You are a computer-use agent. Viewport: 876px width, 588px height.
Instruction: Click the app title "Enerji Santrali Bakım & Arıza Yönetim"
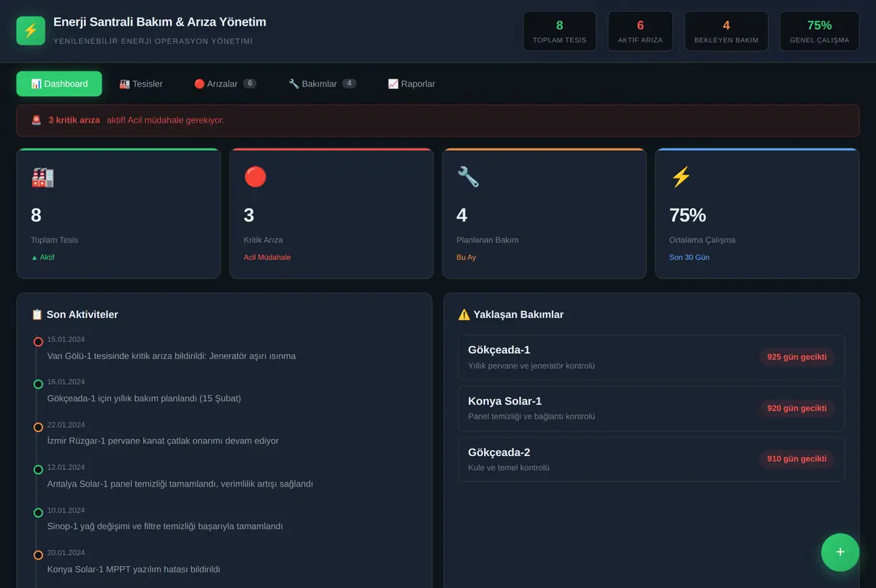pos(160,23)
